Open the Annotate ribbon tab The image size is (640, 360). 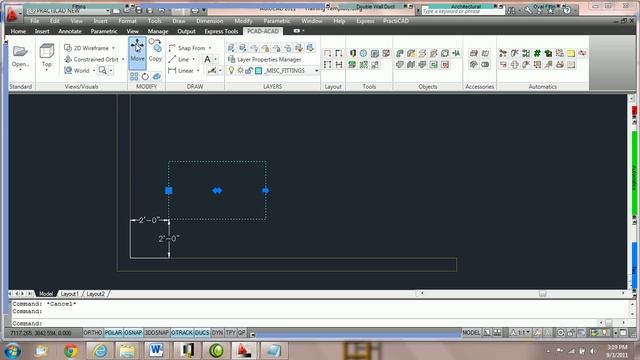pyautogui.click(x=70, y=31)
